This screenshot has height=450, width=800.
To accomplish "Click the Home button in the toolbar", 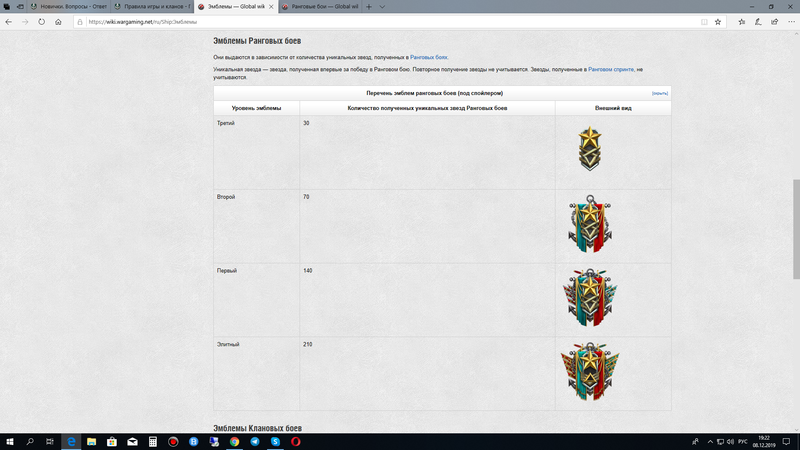I will click(x=57, y=20).
